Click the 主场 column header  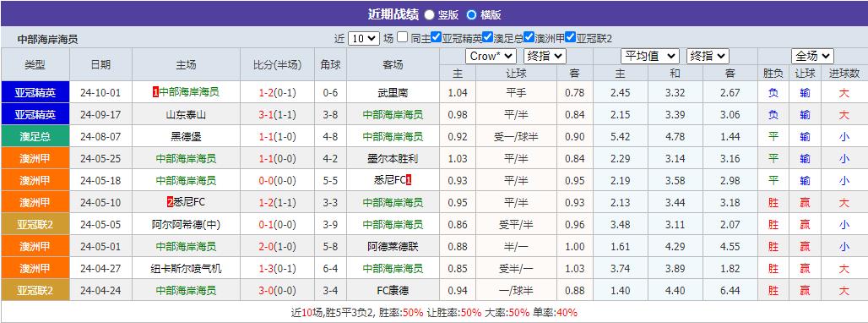click(x=186, y=64)
